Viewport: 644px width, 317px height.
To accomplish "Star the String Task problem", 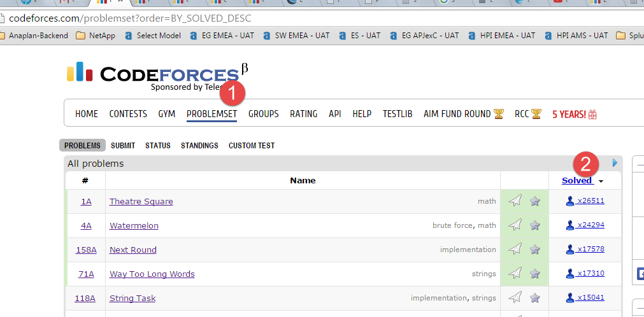I will [534, 297].
